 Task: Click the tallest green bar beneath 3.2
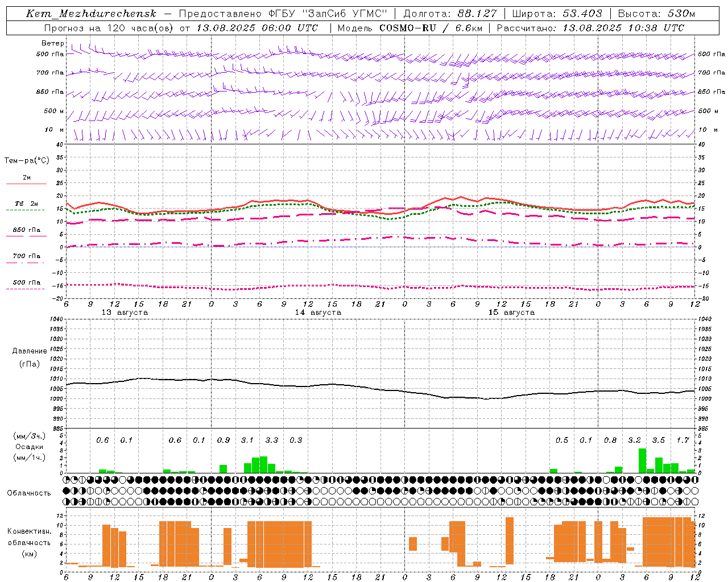click(x=642, y=461)
